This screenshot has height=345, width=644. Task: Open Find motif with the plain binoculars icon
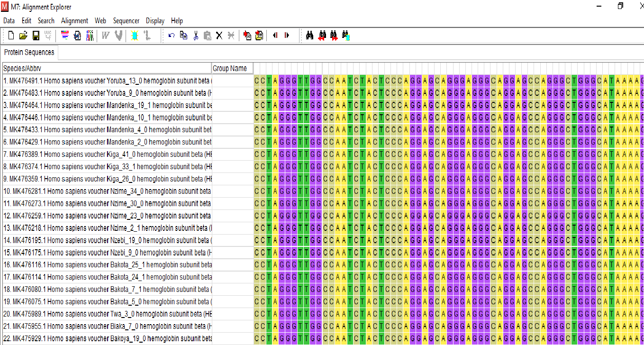coord(309,36)
